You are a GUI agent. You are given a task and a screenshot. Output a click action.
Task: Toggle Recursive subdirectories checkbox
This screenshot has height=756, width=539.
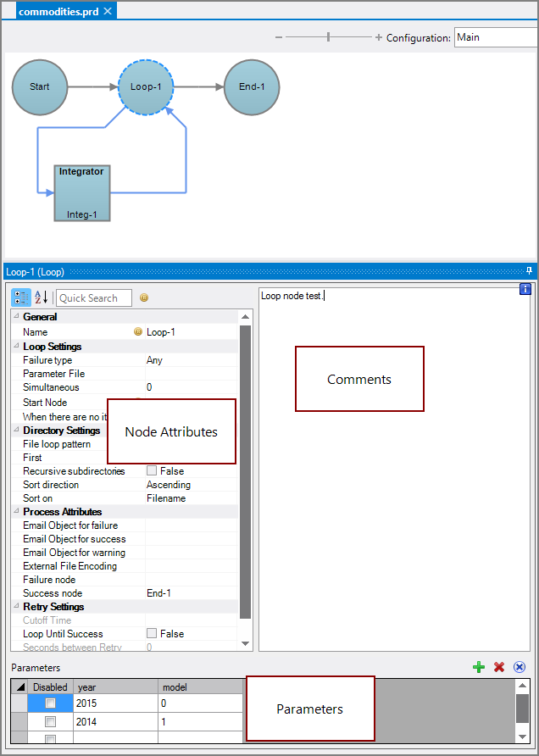[x=152, y=470]
